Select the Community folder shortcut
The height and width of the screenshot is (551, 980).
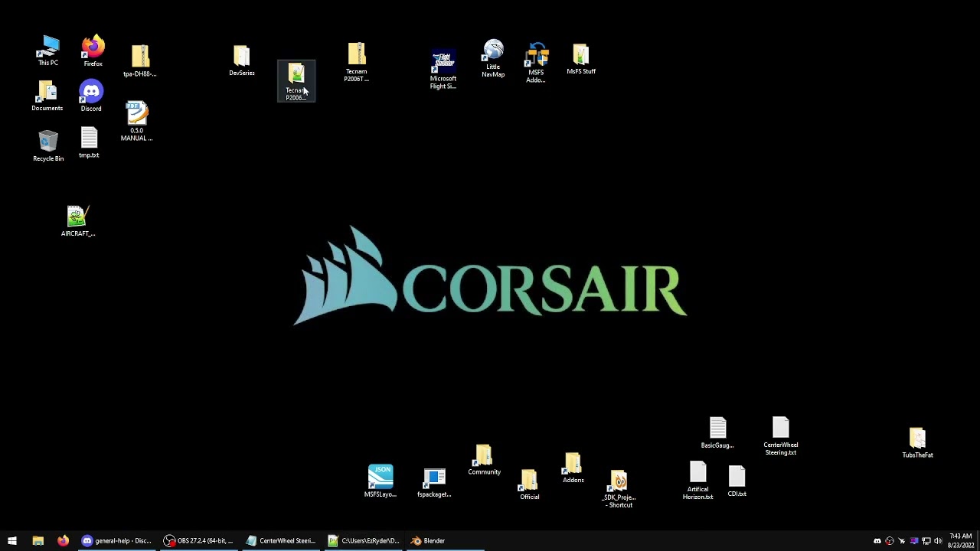[484, 460]
